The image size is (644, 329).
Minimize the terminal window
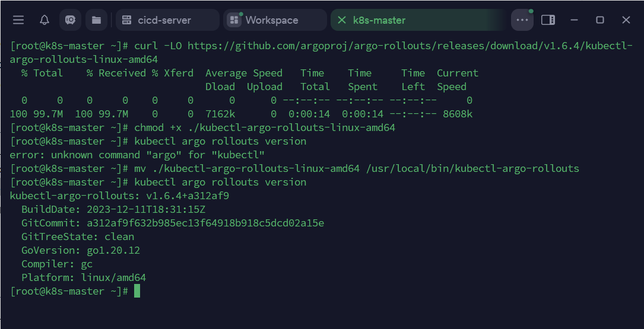pyautogui.click(x=574, y=20)
